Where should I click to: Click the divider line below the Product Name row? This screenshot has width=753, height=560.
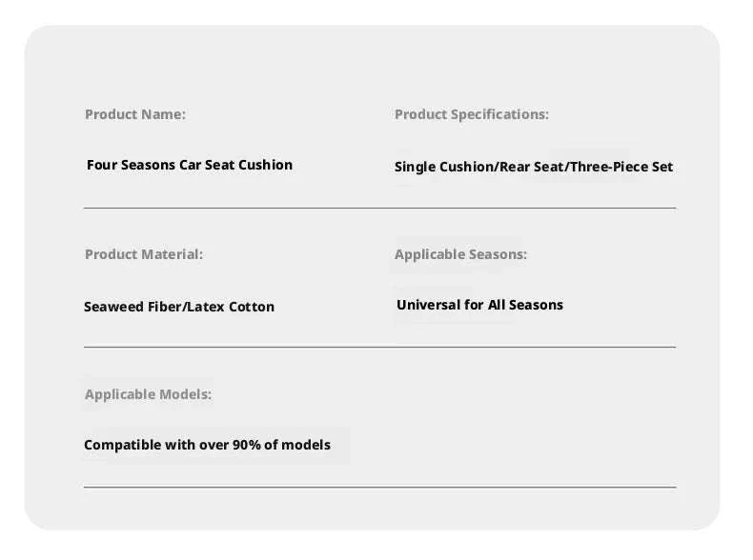380,209
